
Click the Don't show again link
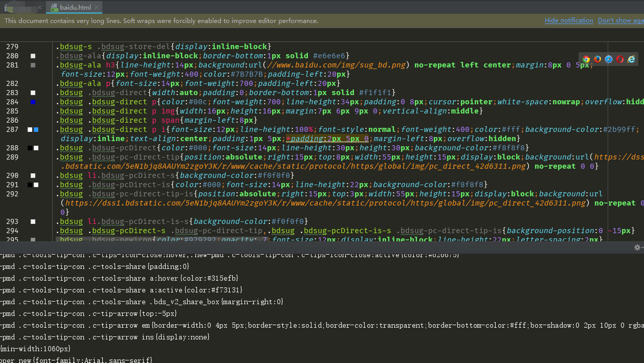[x=621, y=20]
